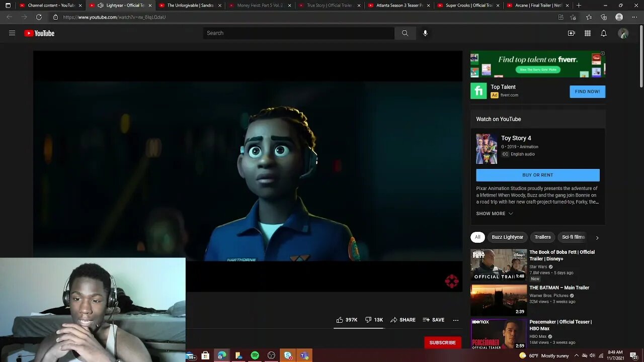Viewport: 644px width, 362px height.
Task: Open Microsoft Store from the taskbar
Action: click(x=205, y=355)
